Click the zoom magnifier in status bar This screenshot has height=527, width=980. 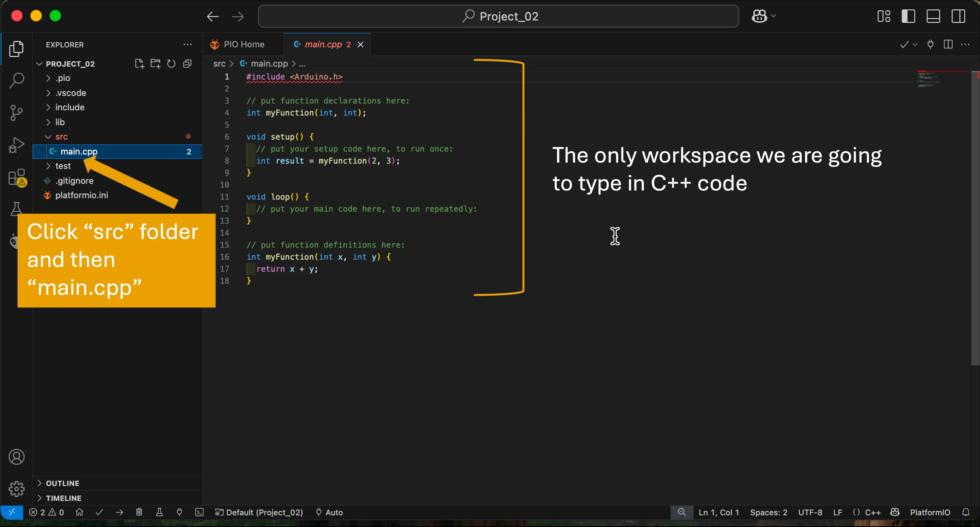[x=682, y=512]
